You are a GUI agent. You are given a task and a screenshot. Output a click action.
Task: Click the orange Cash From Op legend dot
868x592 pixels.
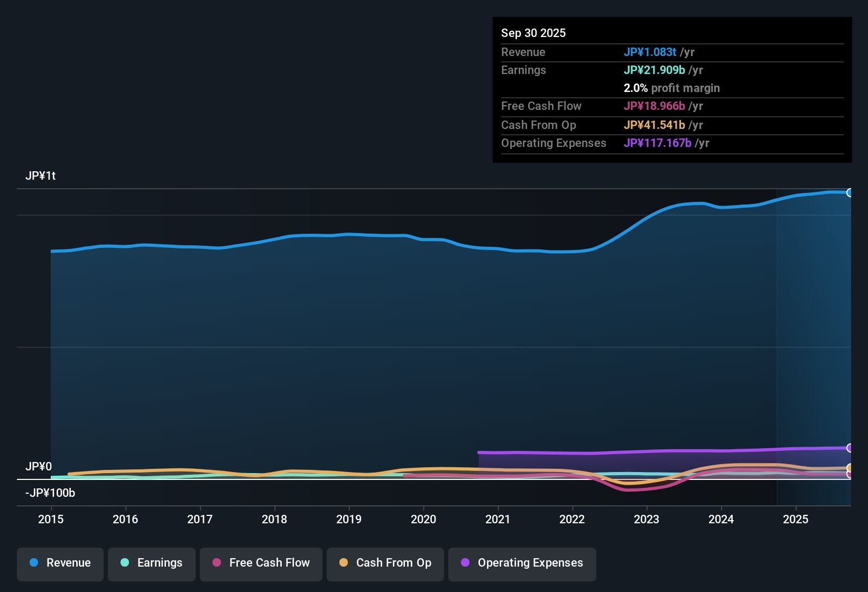click(343, 563)
